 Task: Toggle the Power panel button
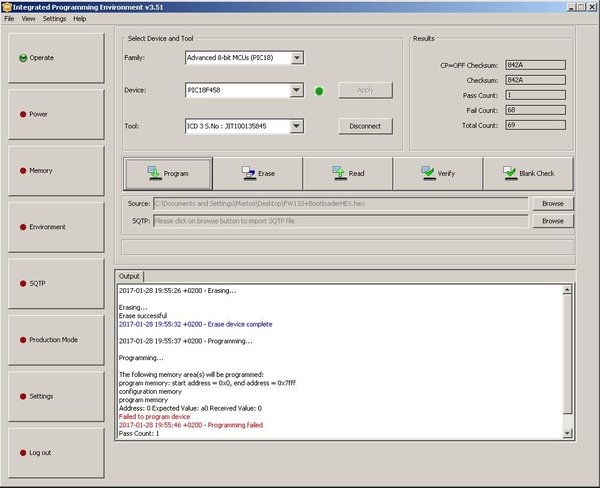click(x=56, y=114)
